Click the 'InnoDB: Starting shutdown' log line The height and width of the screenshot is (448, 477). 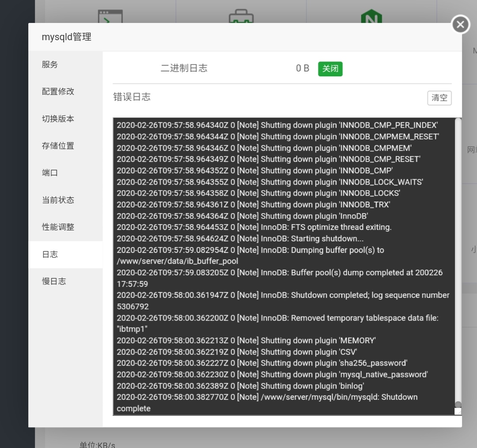240,239
